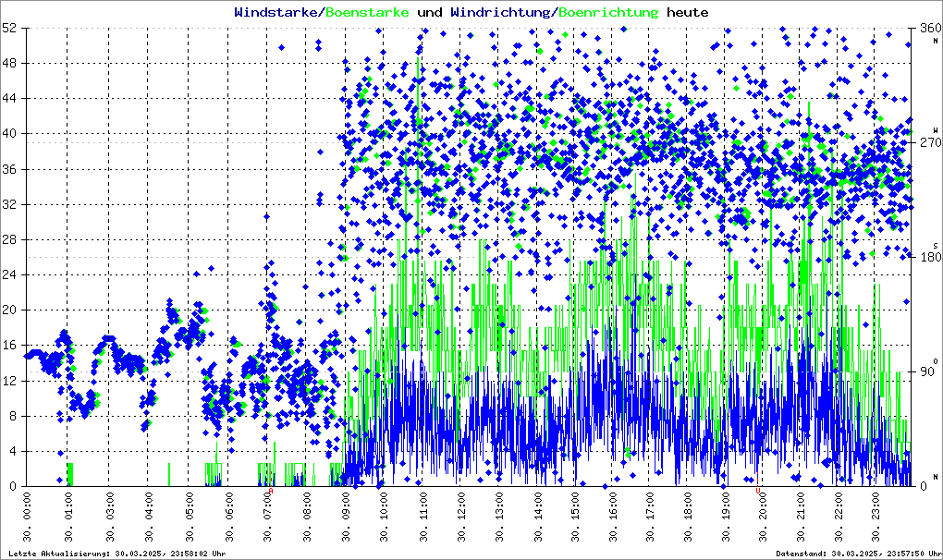
Task: Select the 52 label on left axis
Action: pos(10,29)
